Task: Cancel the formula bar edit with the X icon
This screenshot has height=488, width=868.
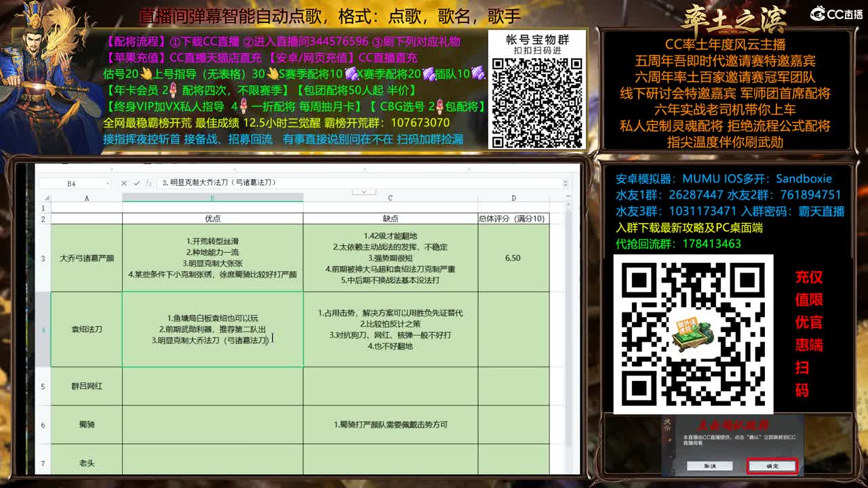Action: pos(123,183)
